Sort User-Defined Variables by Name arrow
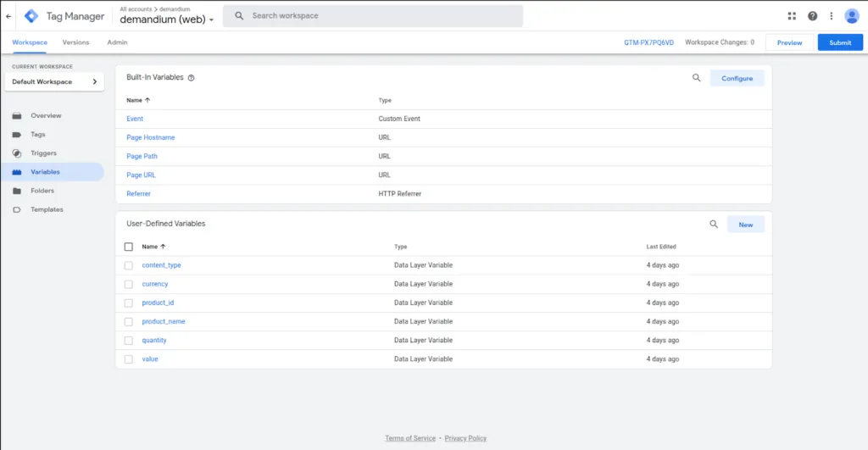 click(163, 247)
